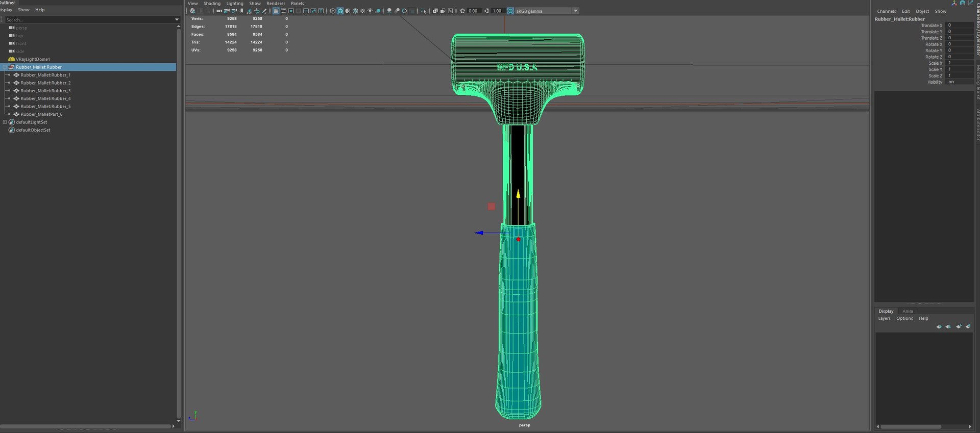This screenshot has width=980, height=433.
Task: Click the Exposure reset icon
Action: coord(462,11)
